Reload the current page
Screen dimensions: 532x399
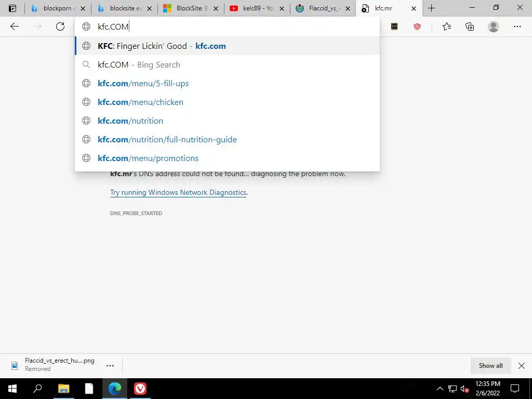click(x=60, y=26)
